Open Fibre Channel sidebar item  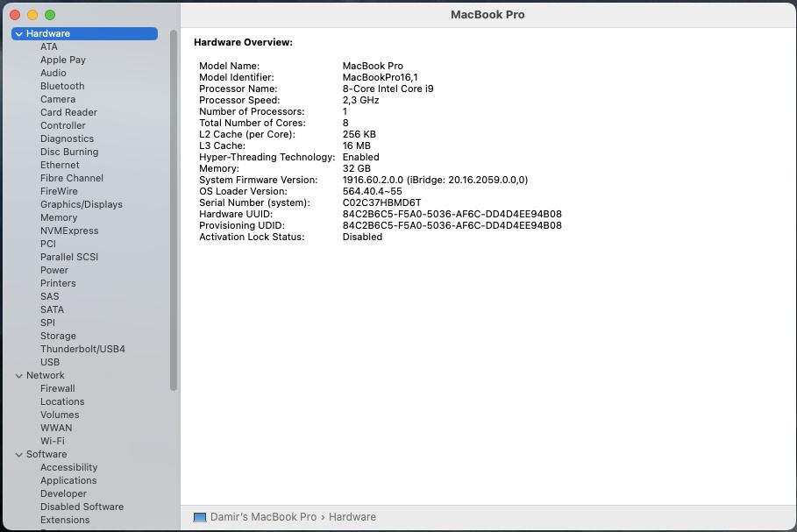click(x=72, y=178)
